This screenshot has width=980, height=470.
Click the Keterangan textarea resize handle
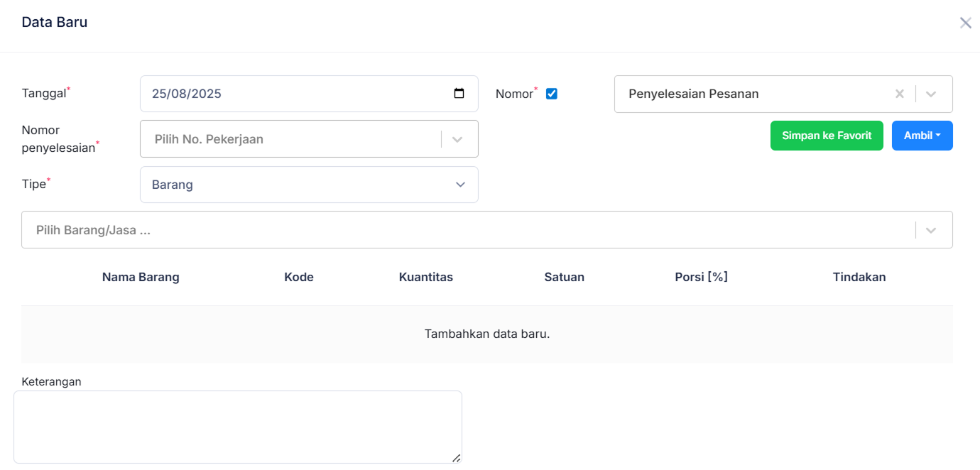coord(456,458)
